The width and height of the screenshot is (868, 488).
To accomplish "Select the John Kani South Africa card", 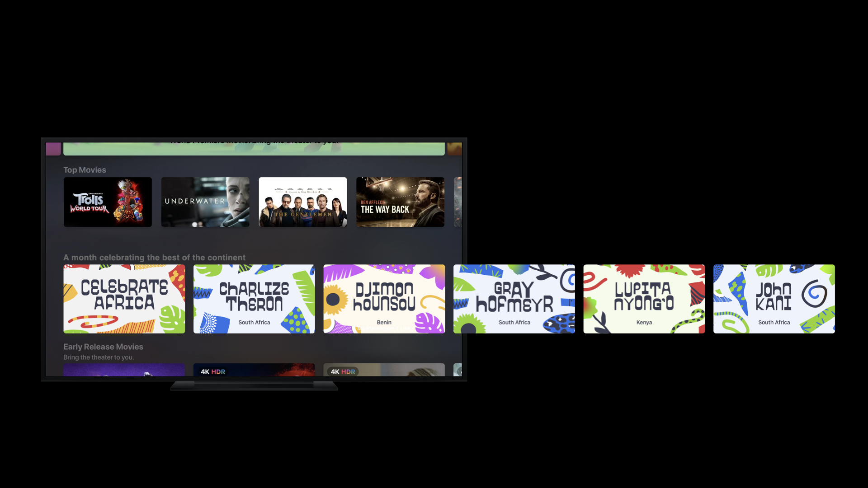I will [x=774, y=299].
